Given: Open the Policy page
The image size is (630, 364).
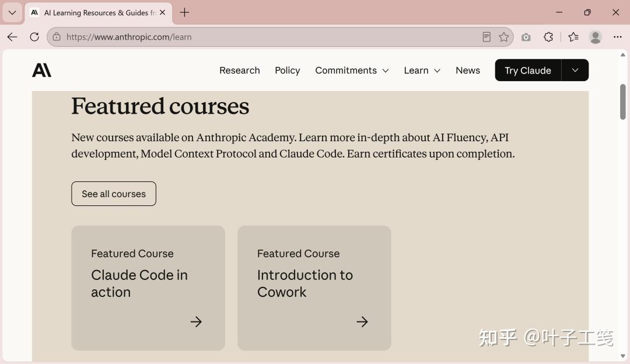Looking at the screenshot, I should point(287,71).
